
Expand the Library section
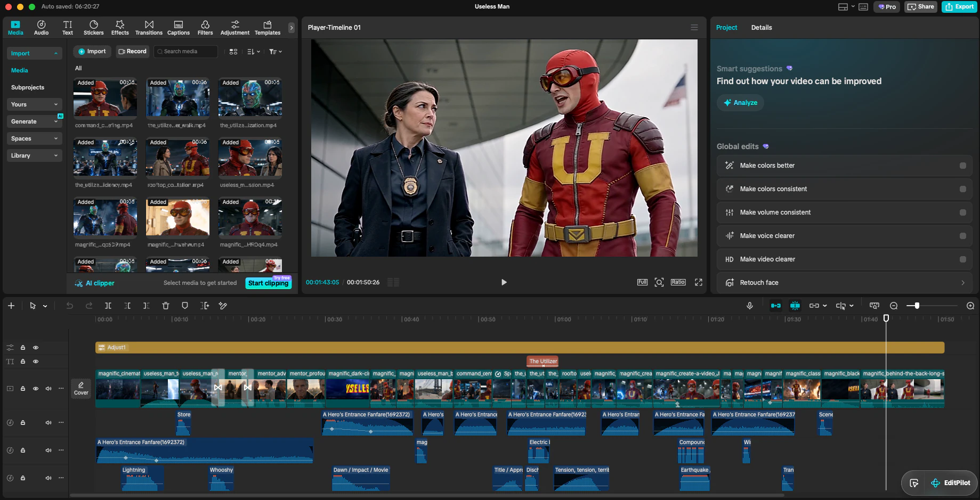[34, 155]
